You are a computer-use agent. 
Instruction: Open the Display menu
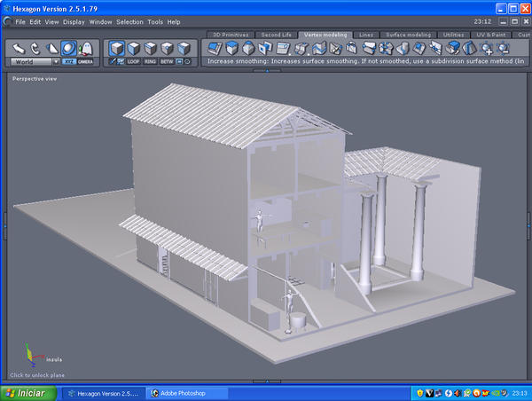(74, 21)
